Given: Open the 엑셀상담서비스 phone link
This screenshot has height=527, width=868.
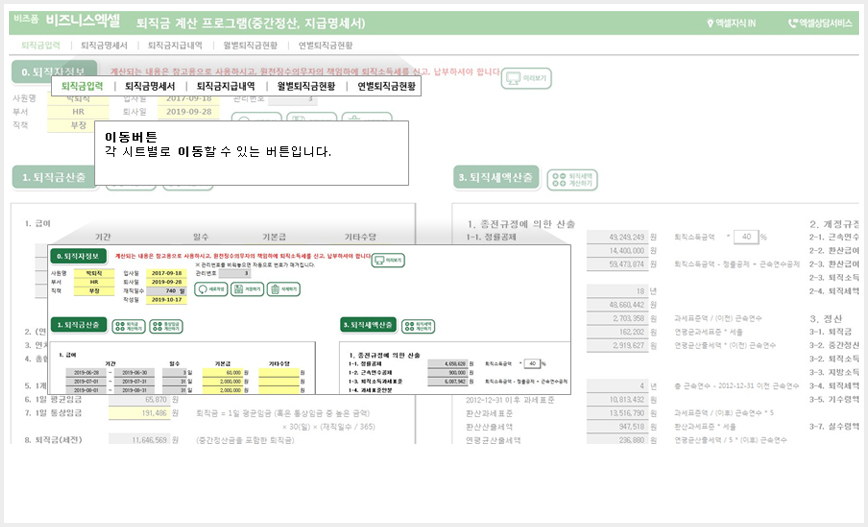Looking at the screenshot, I should click(820, 23).
